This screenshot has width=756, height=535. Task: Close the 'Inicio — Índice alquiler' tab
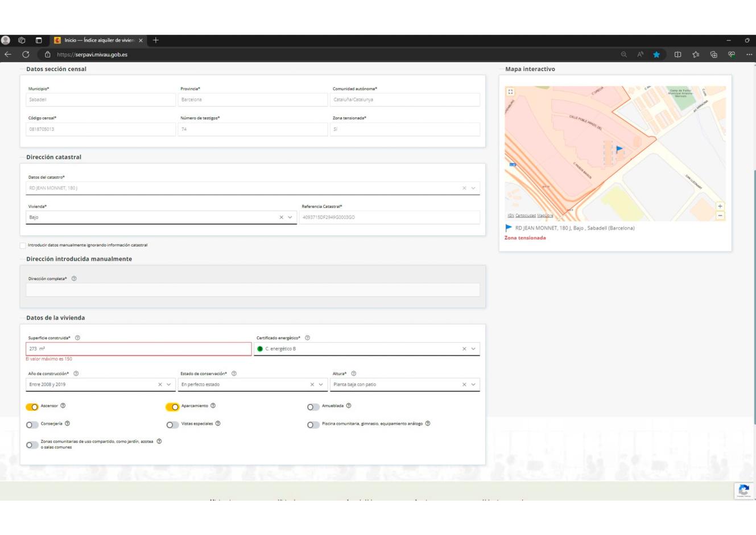[141, 40]
